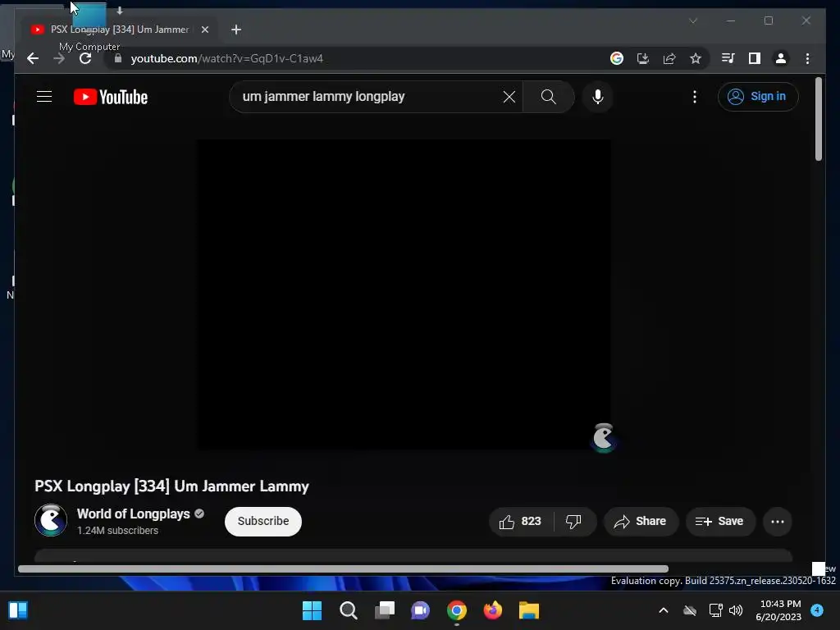
Task: Select the address bar URL
Action: (x=227, y=58)
